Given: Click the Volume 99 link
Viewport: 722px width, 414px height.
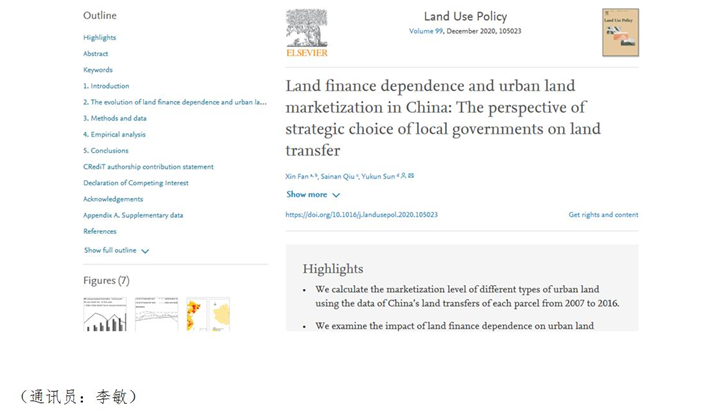Looking at the screenshot, I should pos(429,31).
